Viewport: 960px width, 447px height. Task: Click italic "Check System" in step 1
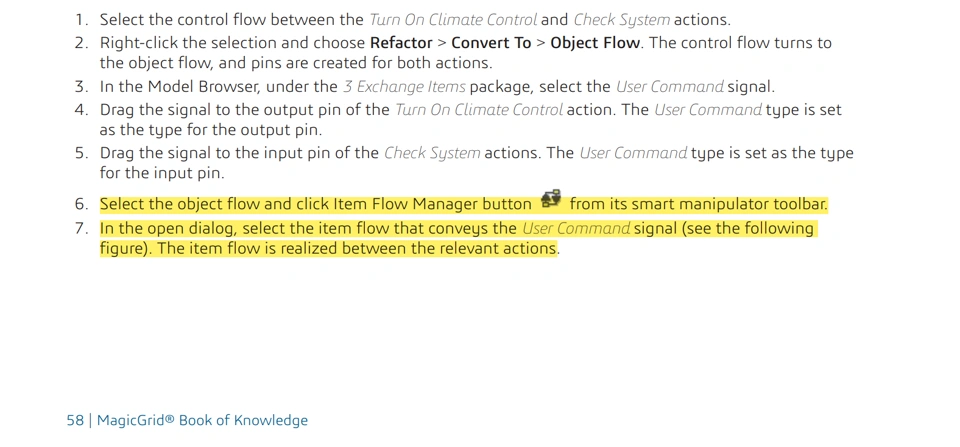[620, 20]
